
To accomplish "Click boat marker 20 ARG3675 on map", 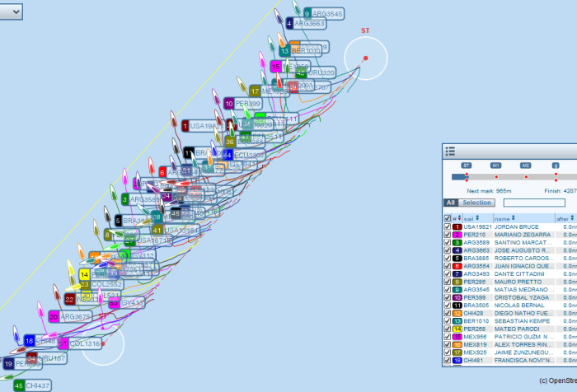I will pyautogui.click(x=54, y=316).
